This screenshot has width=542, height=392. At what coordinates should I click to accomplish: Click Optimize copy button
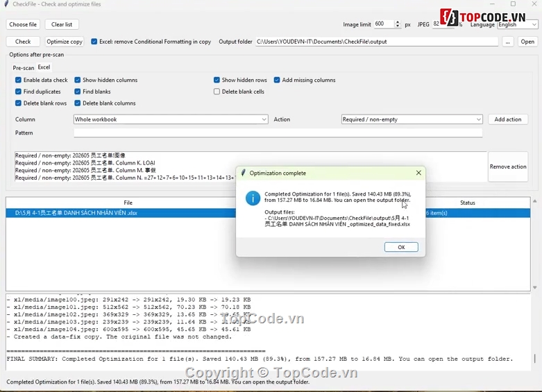(65, 42)
